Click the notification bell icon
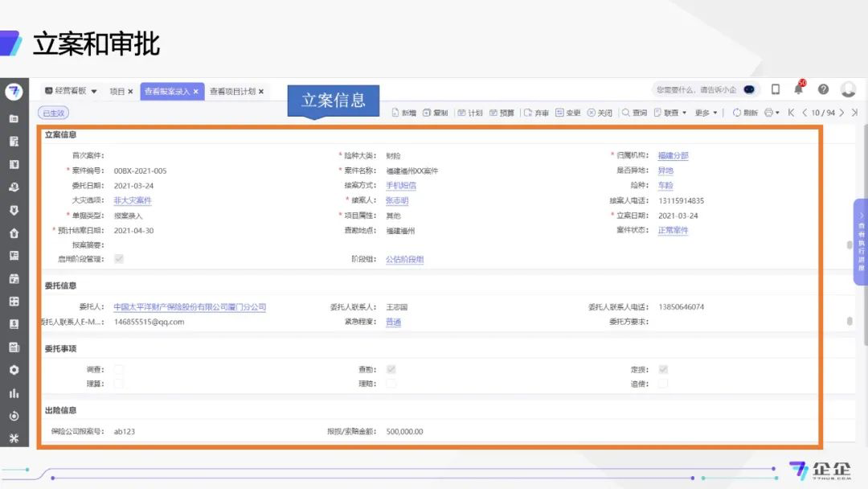 tap(798, 89)
